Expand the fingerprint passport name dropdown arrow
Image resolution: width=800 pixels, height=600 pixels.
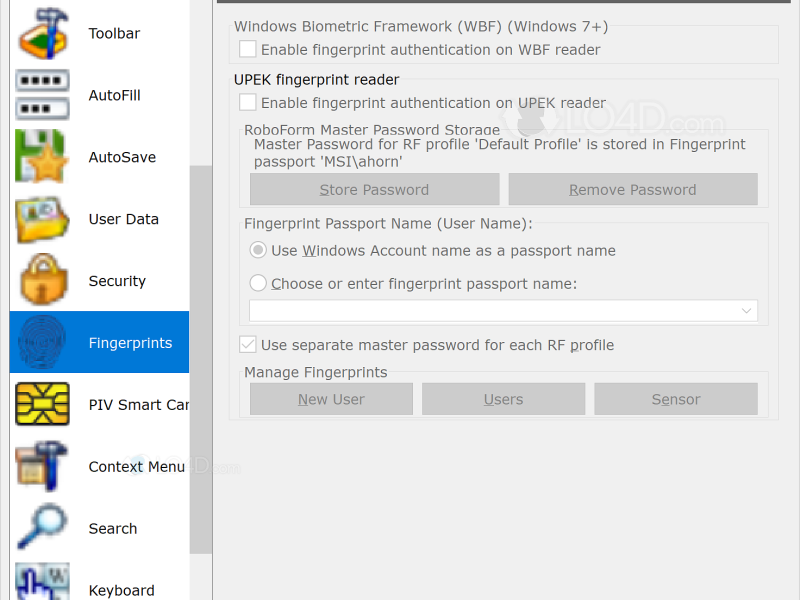click(746, 311)
